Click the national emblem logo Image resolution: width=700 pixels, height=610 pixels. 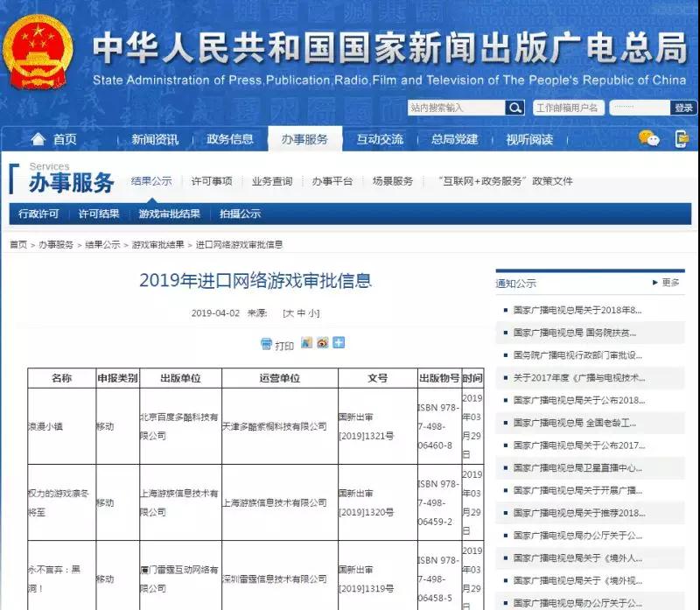pos(37,53)
